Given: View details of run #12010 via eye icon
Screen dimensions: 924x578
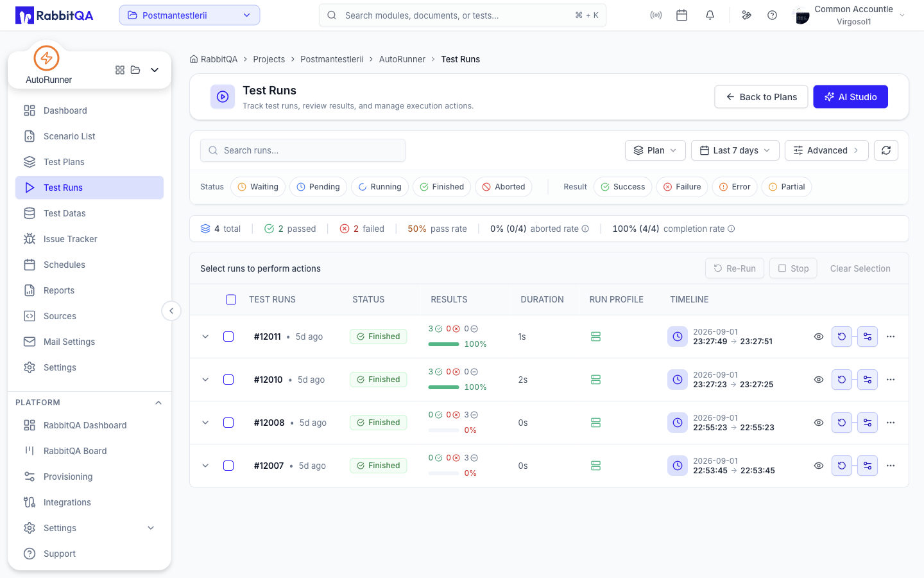Looking at the screenshot, I should tap(819, 380).
